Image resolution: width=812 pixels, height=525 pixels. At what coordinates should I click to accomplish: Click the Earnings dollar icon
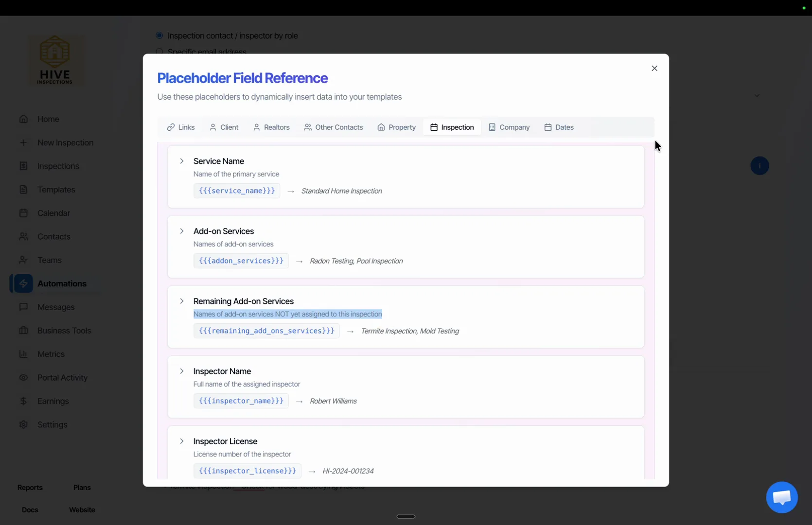23,401
